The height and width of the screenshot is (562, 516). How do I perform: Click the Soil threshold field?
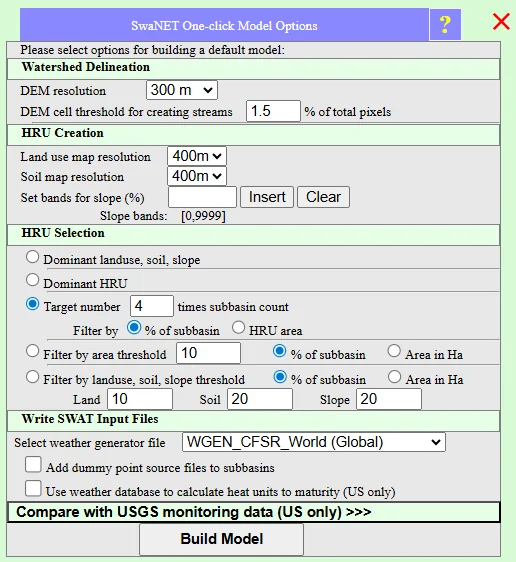(260, 399)
